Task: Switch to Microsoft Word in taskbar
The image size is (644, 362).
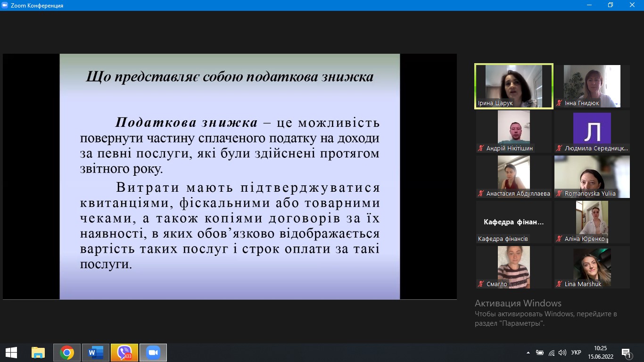Action: (96, 353)
